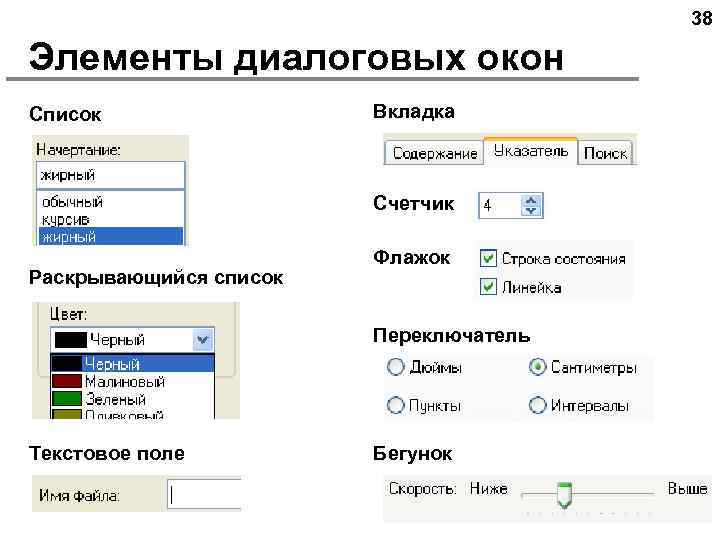Switch to the Указатель tab

(530, 151)
